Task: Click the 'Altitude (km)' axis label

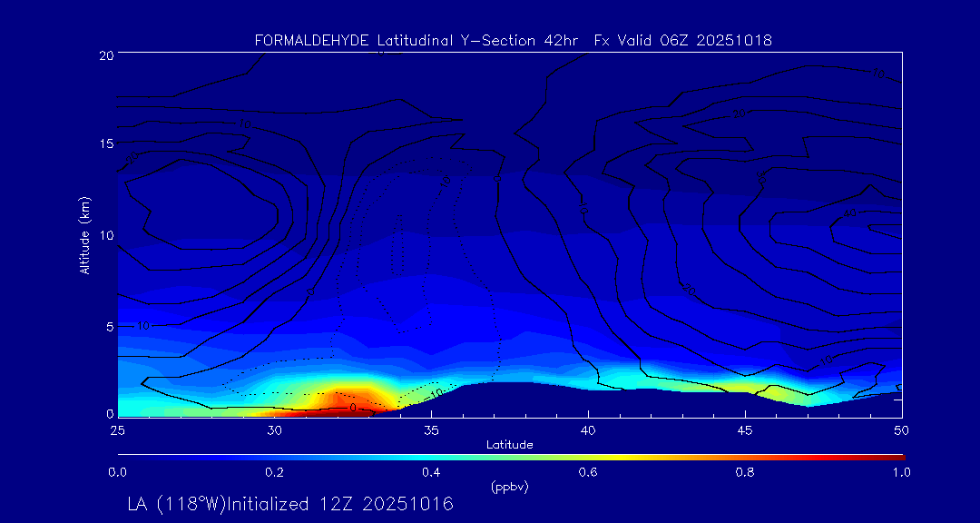Action: click(83, 235)
